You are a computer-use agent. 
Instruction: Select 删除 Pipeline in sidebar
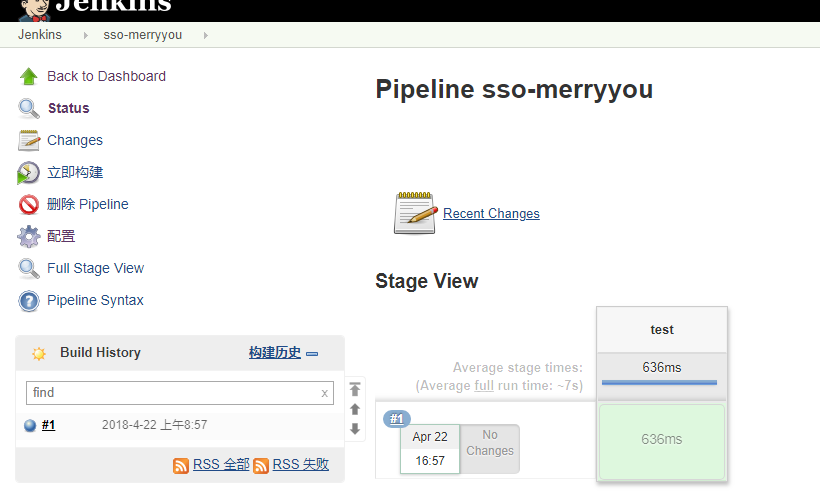[87, 204]
